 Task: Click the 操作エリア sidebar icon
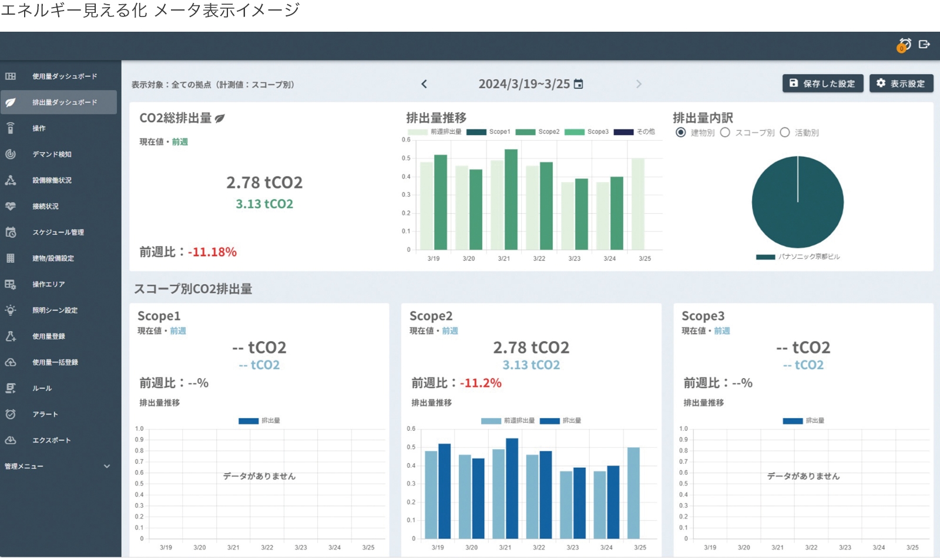coord(11,284)
